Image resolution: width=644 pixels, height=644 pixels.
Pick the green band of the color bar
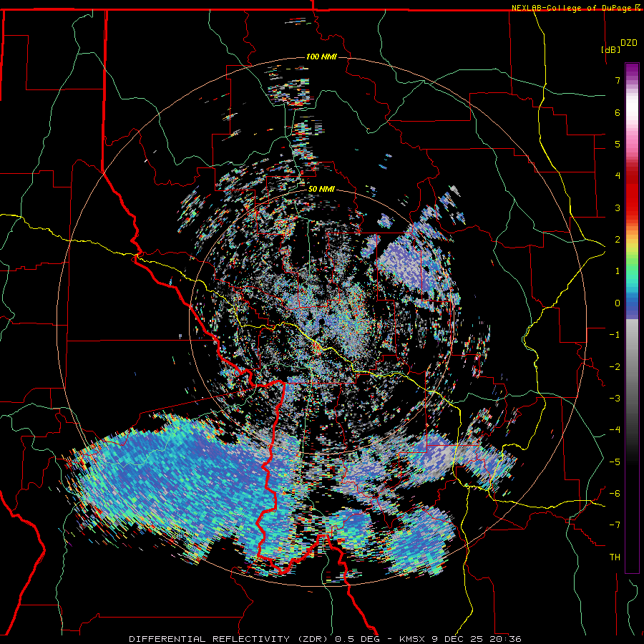[632, 263]
